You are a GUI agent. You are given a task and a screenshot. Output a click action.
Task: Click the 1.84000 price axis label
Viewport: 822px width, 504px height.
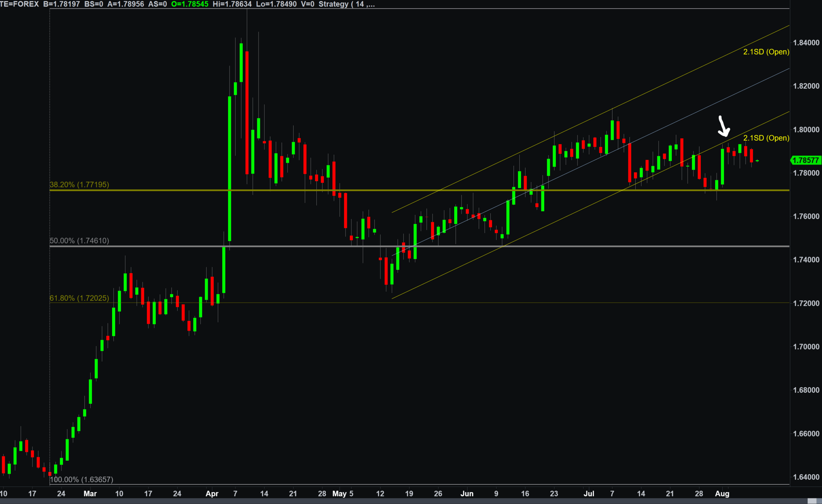(x=806, y=43)
